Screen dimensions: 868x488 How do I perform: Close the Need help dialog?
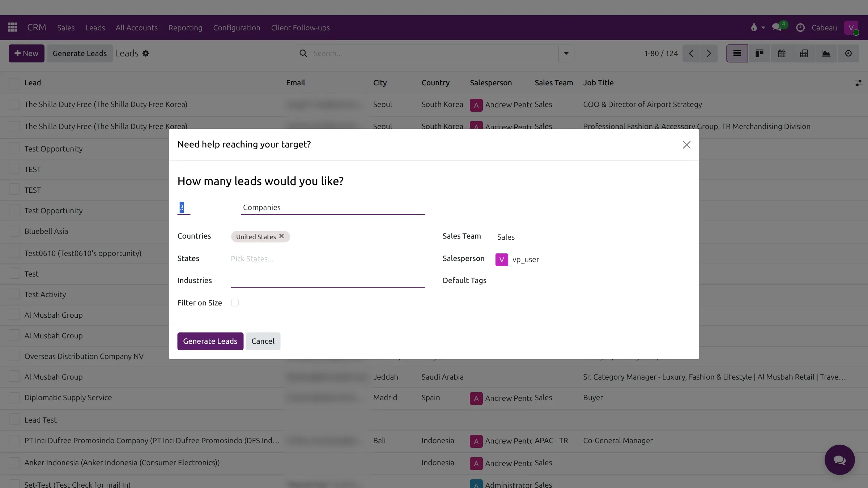click(x=686, y=145)
